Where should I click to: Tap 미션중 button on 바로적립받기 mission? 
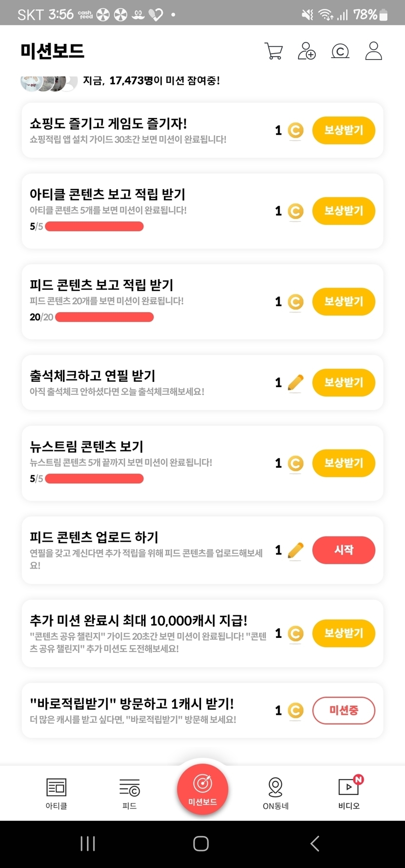[x=344, y=710]
